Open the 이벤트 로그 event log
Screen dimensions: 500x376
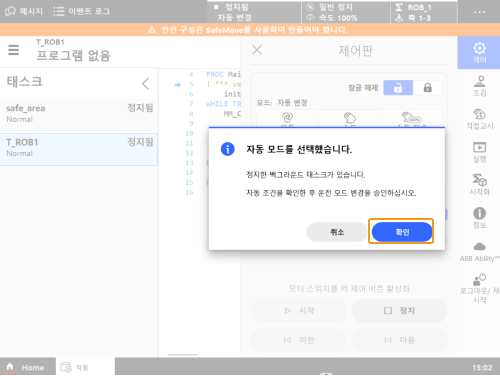(82, 11)
